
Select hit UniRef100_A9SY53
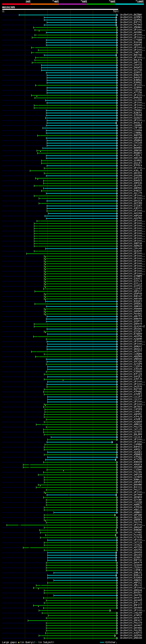coord(131,550)
